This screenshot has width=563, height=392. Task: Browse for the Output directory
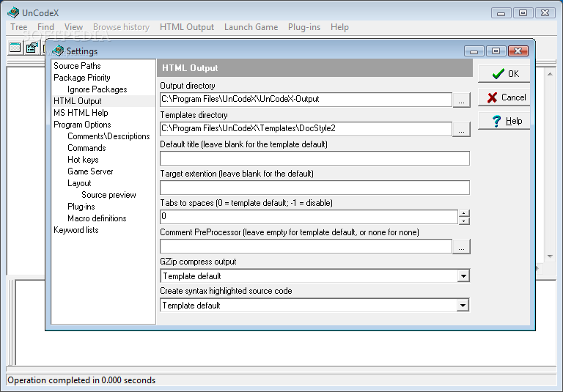pyautogui.click(x=461, y=100)
